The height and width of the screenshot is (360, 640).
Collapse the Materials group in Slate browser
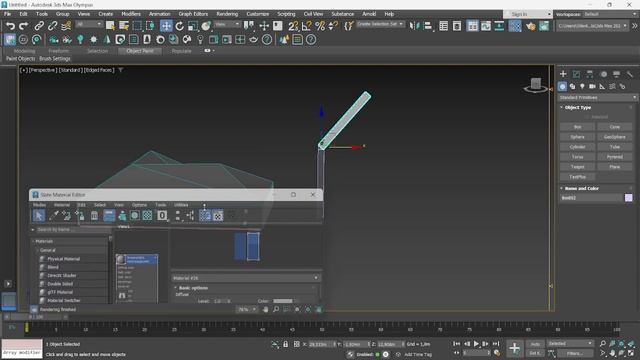pos(33,241)
